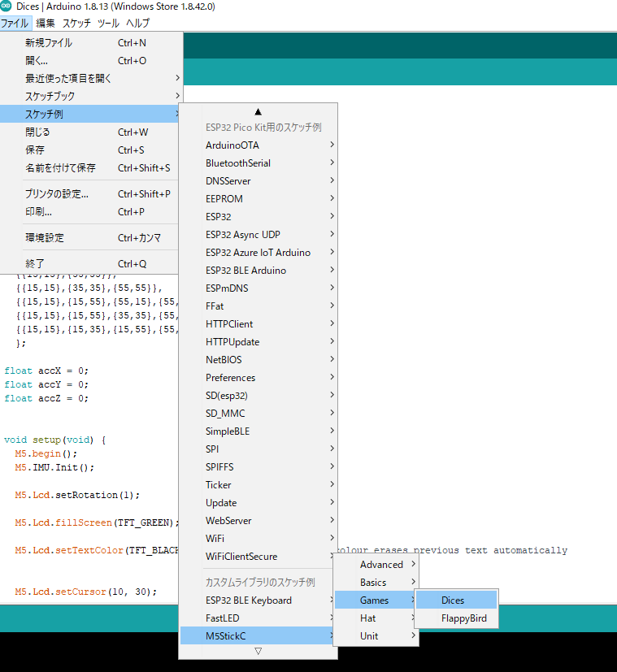Viewport: 617px width, 672px height.
Task: Expand ESP32 examples submenu
Action: point(259,217)
